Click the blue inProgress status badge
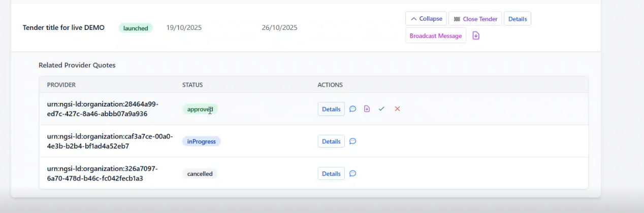 coord(201,141)
